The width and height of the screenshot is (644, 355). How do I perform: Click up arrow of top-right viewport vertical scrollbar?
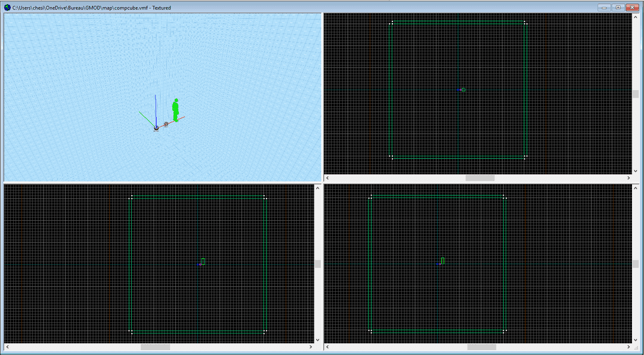(x=636, y=17)
